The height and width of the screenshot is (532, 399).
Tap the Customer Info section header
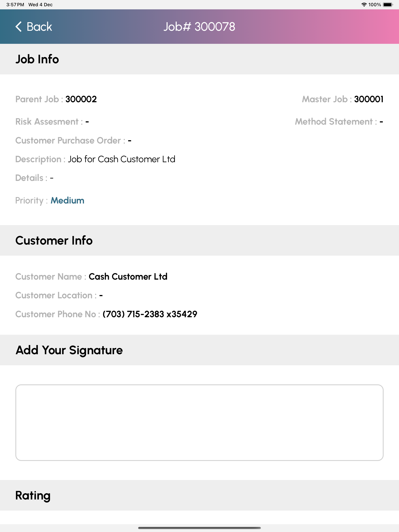click(199, 240)
